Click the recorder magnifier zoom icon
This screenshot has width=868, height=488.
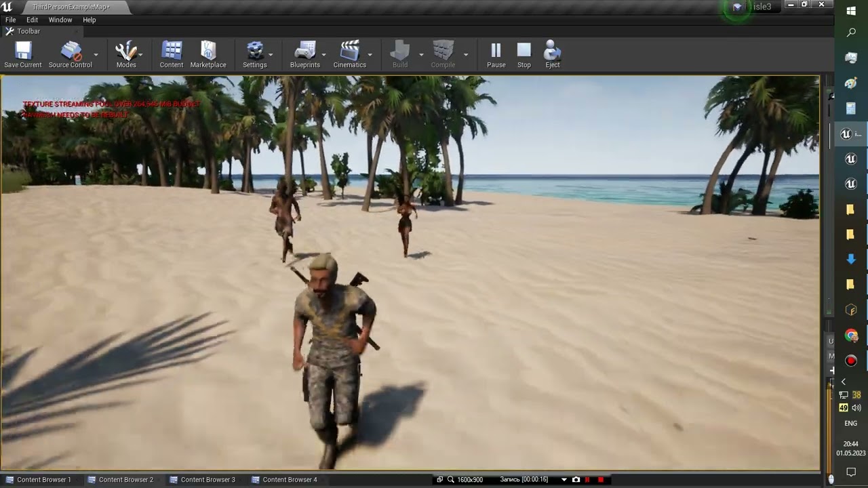pyautogui.click(x=450, y=480)
